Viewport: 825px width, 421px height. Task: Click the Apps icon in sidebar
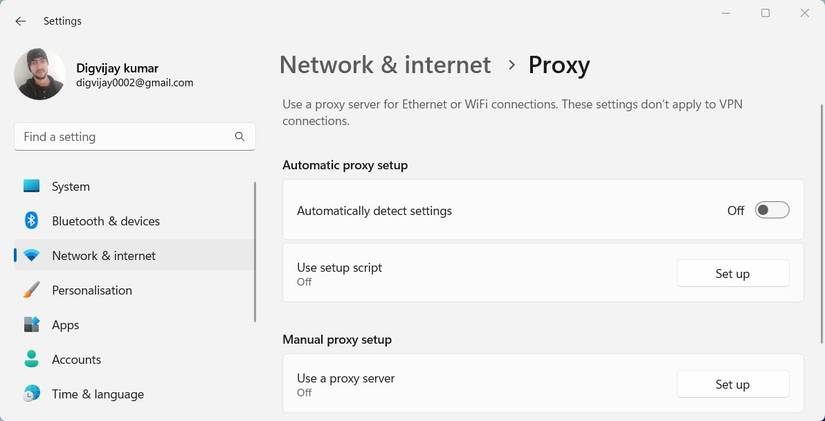pos(32,325)
